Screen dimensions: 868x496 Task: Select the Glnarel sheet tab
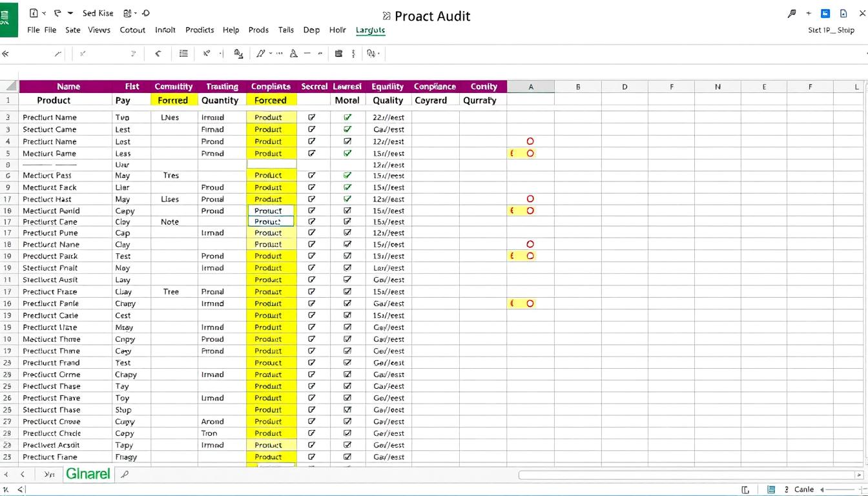[88, 473]
